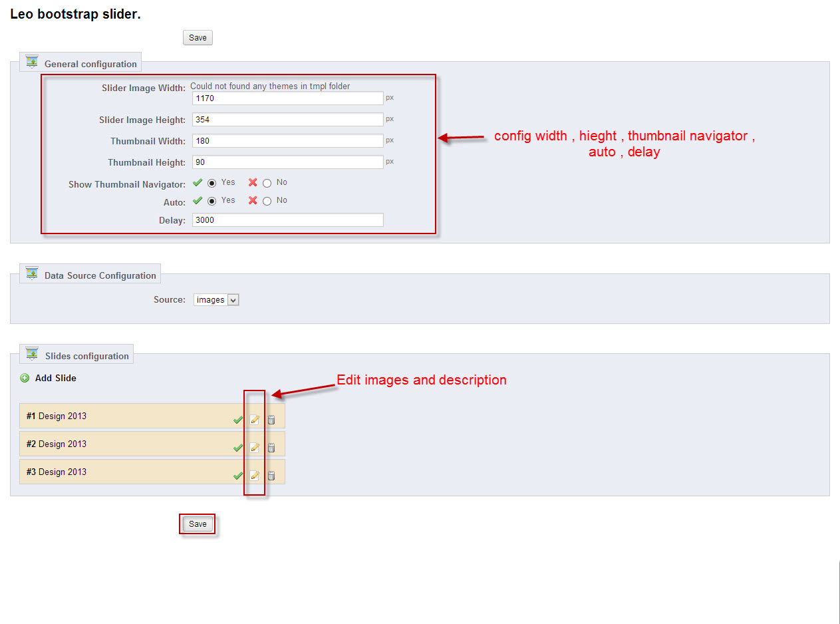Click the green enabled checkmark for slide #1
840x624 pixels.
[x=238, y=420]
